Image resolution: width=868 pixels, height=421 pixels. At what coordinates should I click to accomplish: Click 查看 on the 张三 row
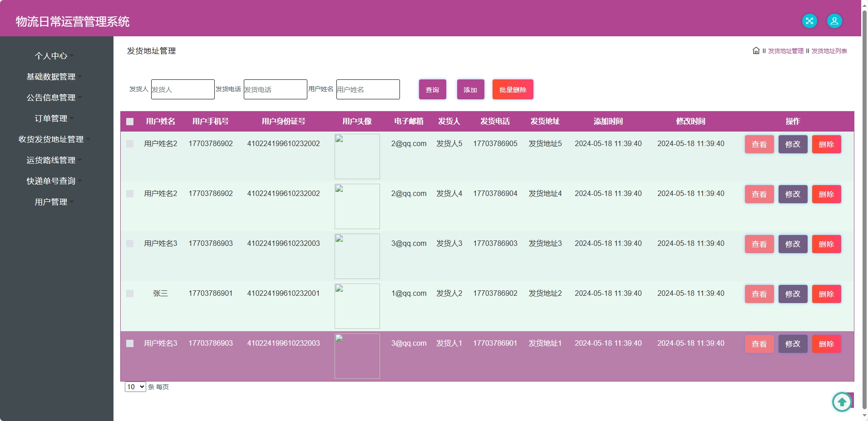pyautogui.click(x=759, y=294)
